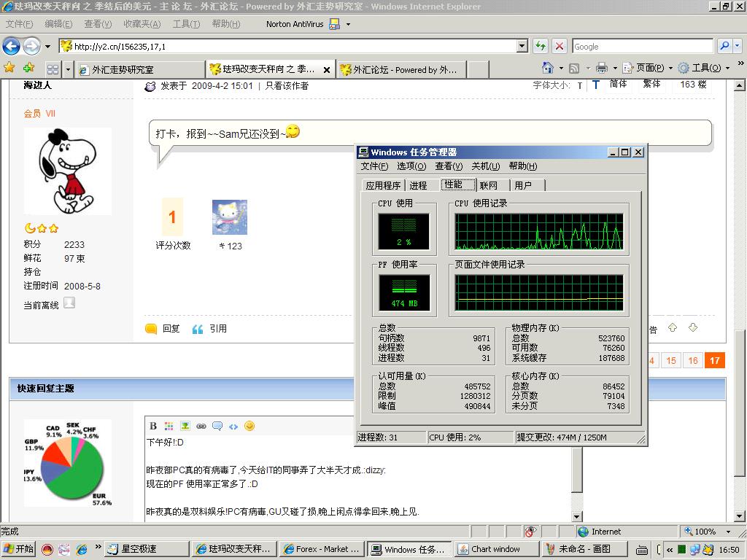Click the popup blocker icon in IE status bar
The image size is (747, 560).
click(x=530, y=532)
